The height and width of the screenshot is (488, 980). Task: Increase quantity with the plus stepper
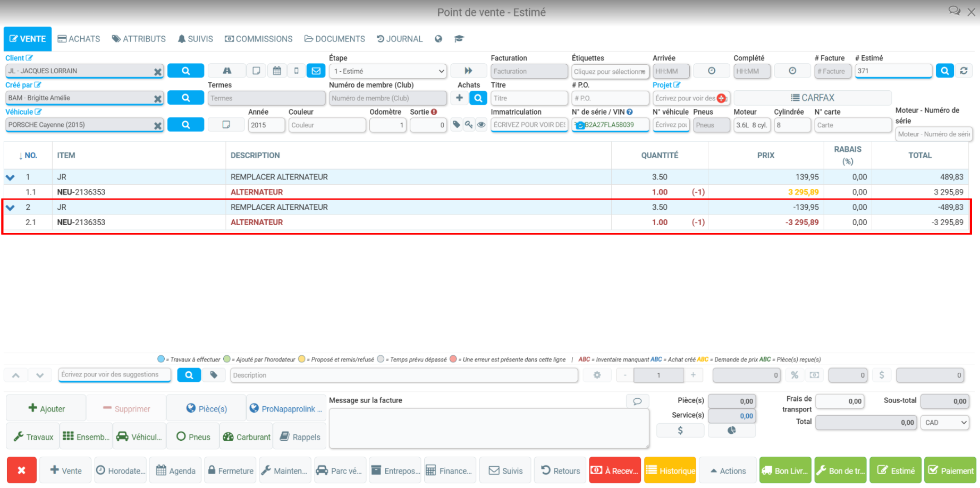(x=693, y=375)
